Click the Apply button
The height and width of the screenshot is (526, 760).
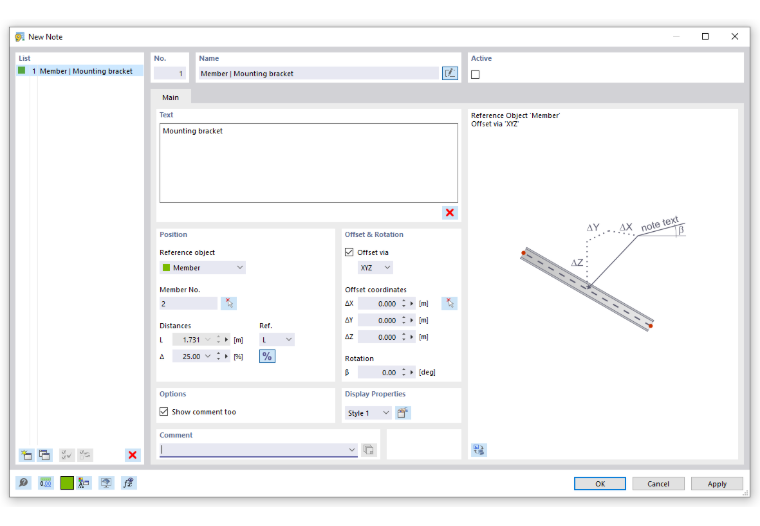tap(717, 483)
